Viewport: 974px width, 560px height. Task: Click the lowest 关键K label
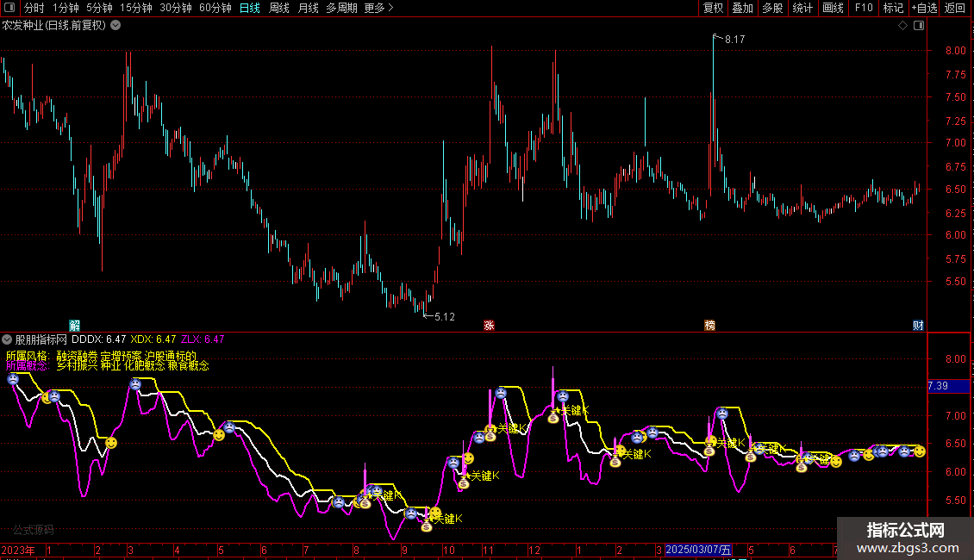pyautogui.click(x=448, y=519)
